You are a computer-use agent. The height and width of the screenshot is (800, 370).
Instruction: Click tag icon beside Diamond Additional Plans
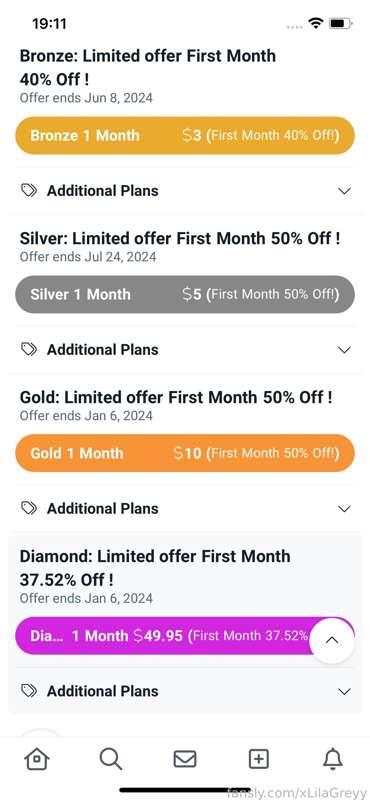coord(29,691)
